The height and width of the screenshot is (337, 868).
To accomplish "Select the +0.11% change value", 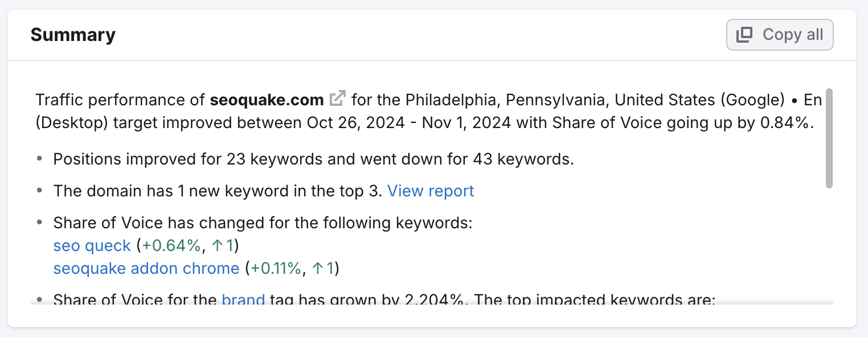I will coord(277,268).
